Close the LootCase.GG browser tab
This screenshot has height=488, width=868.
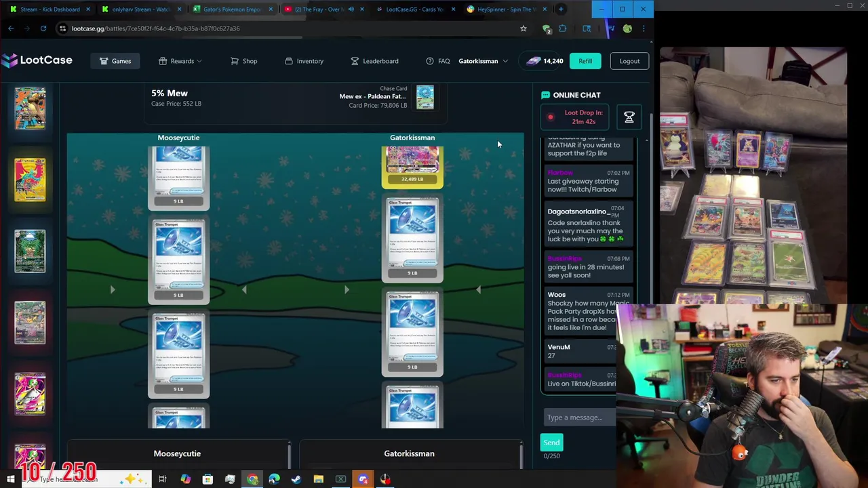click(x=453, y=9)
